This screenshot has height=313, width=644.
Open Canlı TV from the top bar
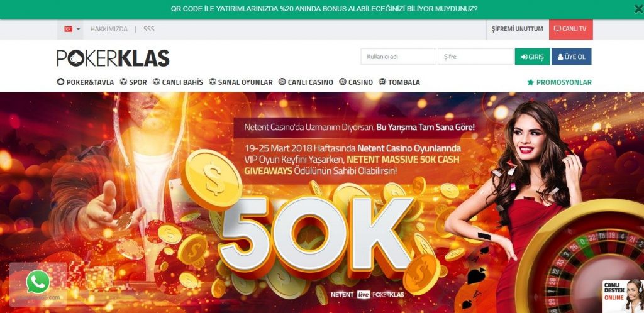click(570, 29)
